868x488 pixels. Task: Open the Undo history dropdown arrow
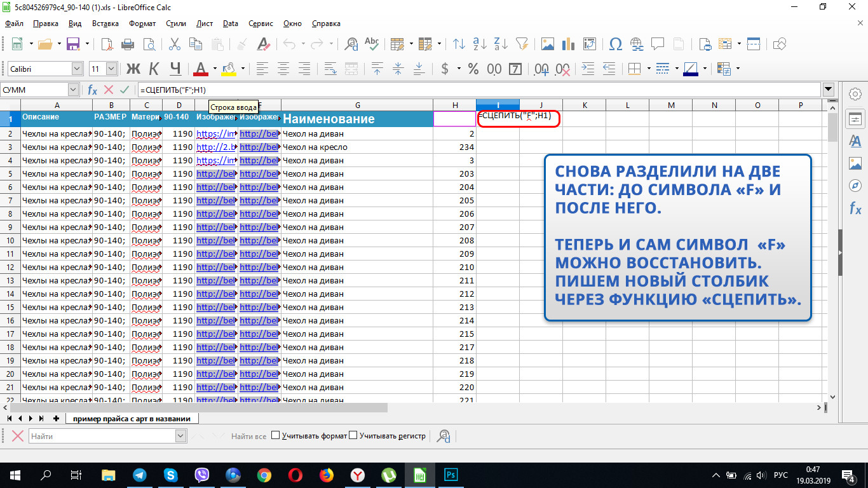pyautogui.click(x=303, y=44)
